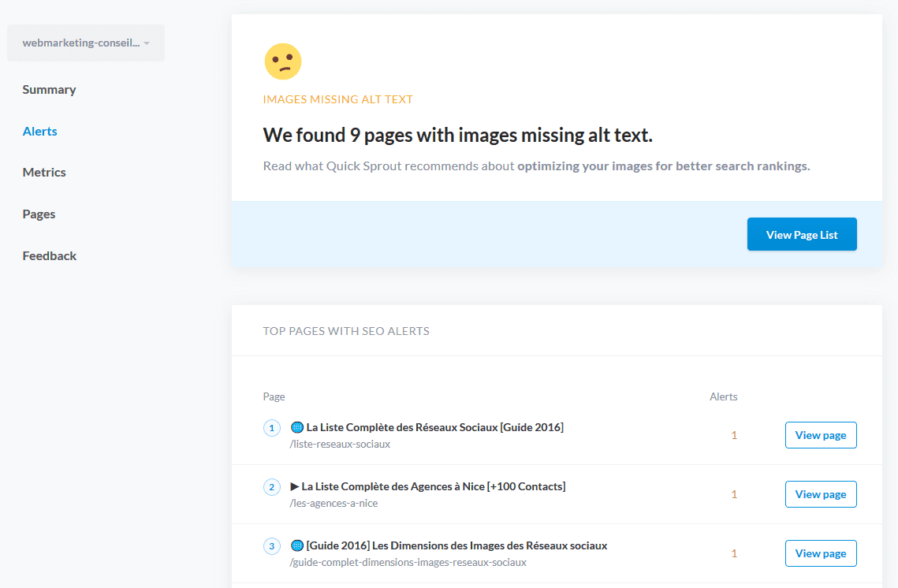Click the play arrow icon beside Agences à Nice
The width and height of the screenshot is (898, 588).
tap(294, 486)
